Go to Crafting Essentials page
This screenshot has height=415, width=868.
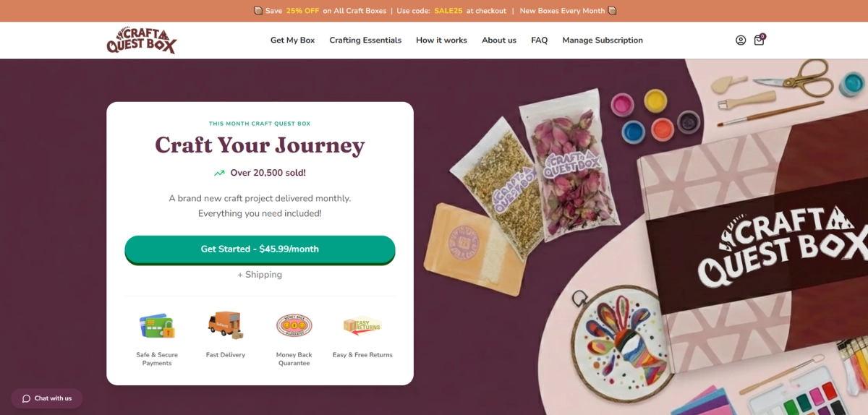(x=365, y=40)
